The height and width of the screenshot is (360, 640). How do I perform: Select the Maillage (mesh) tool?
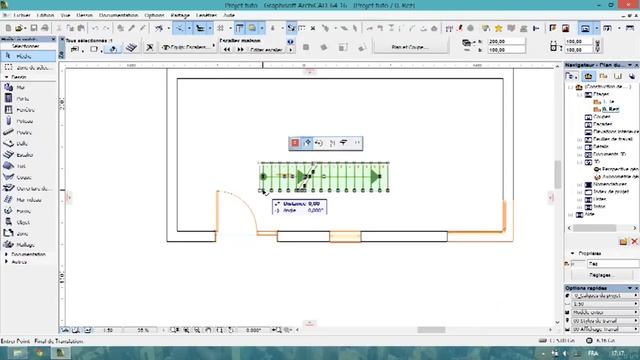coord(28,245)
